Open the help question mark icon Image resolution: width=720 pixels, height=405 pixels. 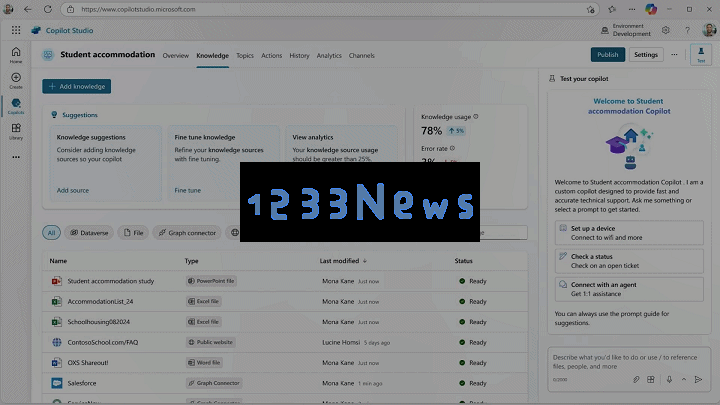(x=687, y=30)
